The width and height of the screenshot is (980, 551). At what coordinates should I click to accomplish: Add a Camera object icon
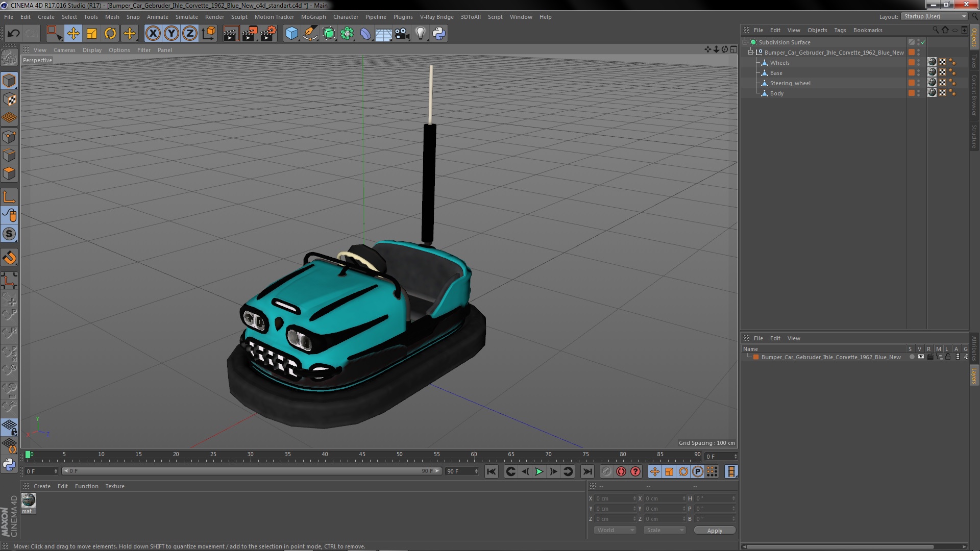click(402, 34)
